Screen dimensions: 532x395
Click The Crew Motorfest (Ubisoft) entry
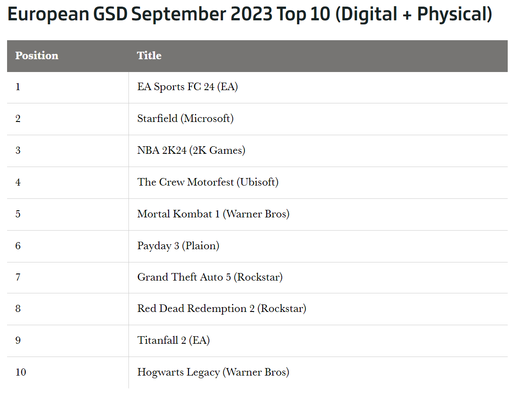208,182
